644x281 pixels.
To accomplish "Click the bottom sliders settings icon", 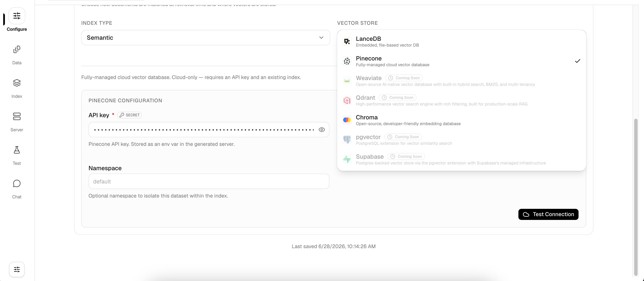I will click(x=17, y=269).
